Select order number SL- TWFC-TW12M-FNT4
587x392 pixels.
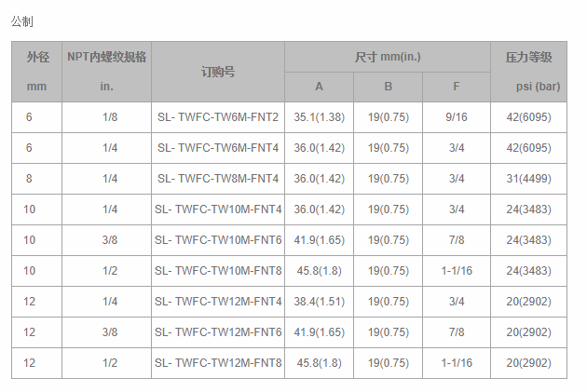click(x=218, y=302)
